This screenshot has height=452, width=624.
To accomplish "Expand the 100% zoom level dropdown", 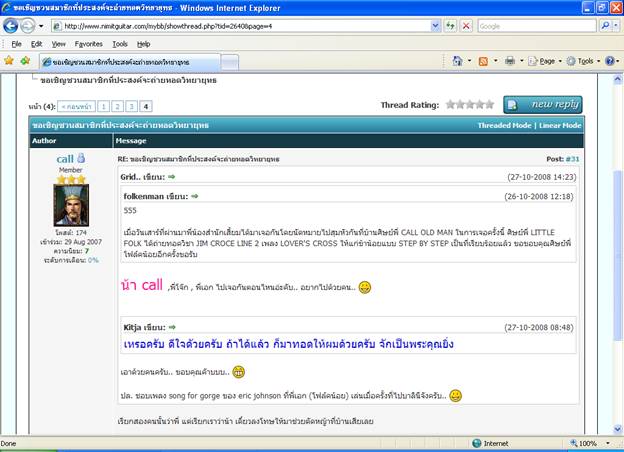I will 592,443.
